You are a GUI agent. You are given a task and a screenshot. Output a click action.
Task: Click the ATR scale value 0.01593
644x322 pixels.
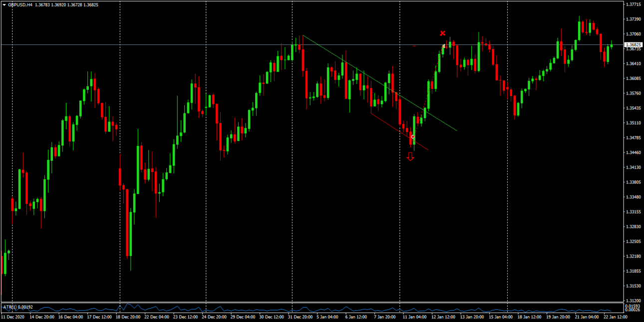click(633, 305)
